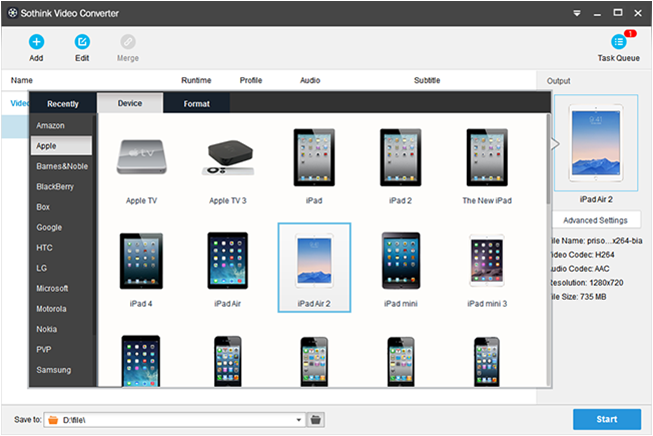Switch to the Format tab
Viewport: 653px width, 436px height.
tap(197, 103)
